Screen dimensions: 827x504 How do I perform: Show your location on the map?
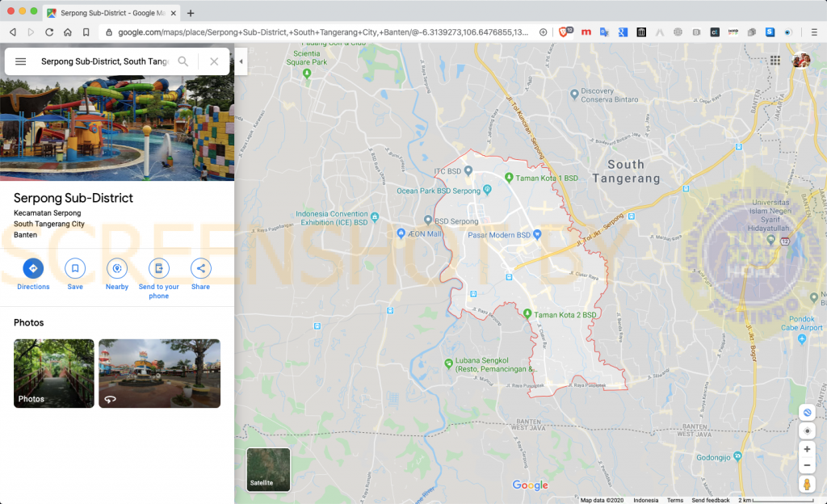click(x=807, y=430)
